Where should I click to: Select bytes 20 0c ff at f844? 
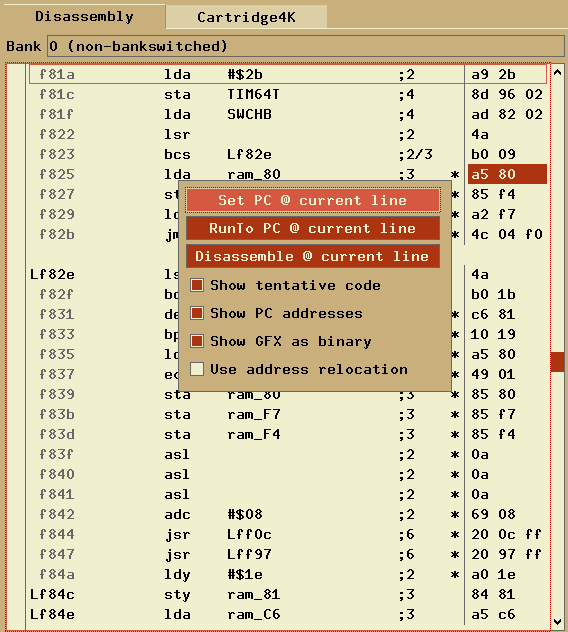pos(507,534)
